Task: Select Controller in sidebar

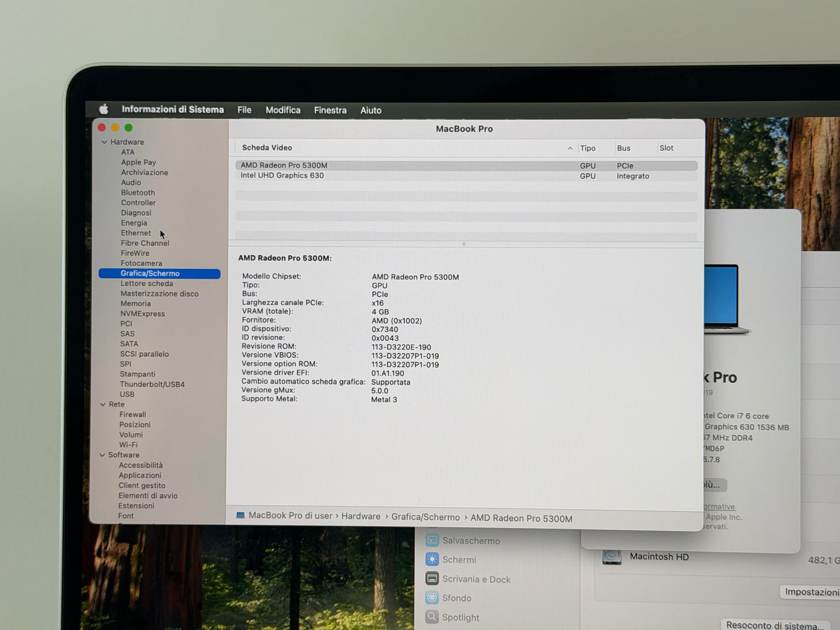Action: pyautogui.click(x=138, y=203)
